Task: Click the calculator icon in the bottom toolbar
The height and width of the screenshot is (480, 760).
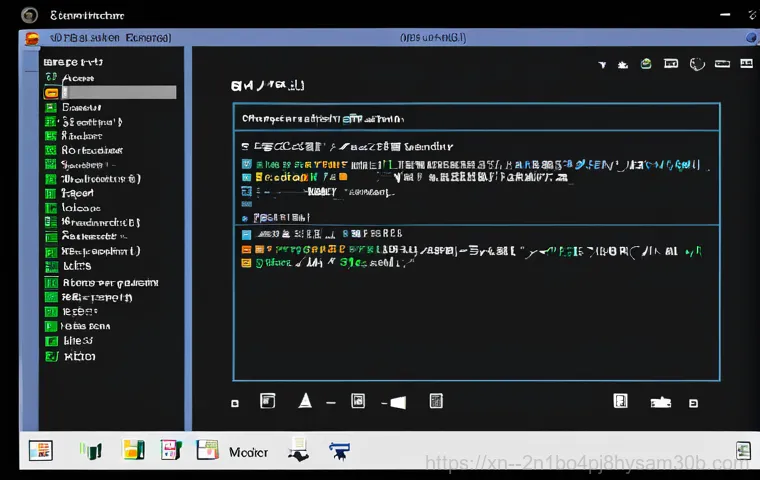Action: (435, 401)
